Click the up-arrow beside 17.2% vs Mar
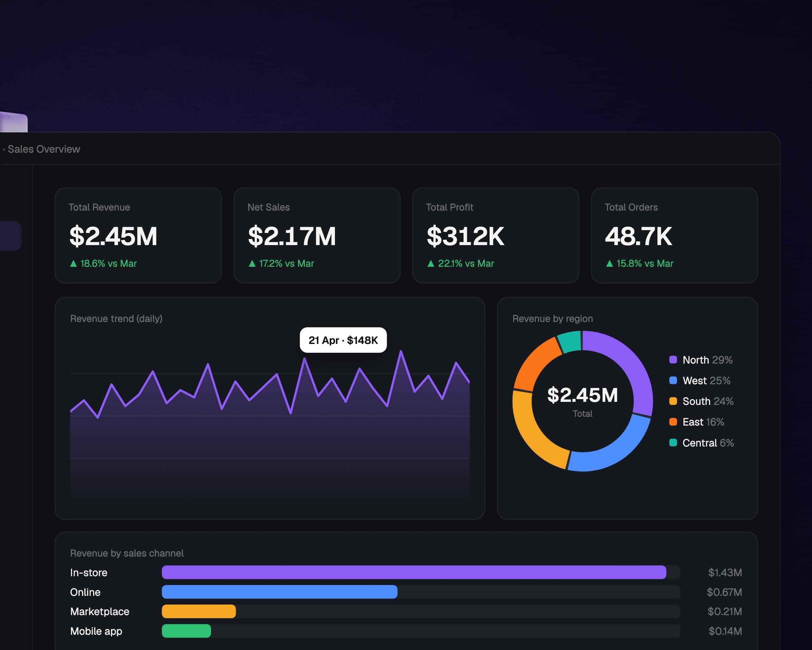 pos(252,263)
